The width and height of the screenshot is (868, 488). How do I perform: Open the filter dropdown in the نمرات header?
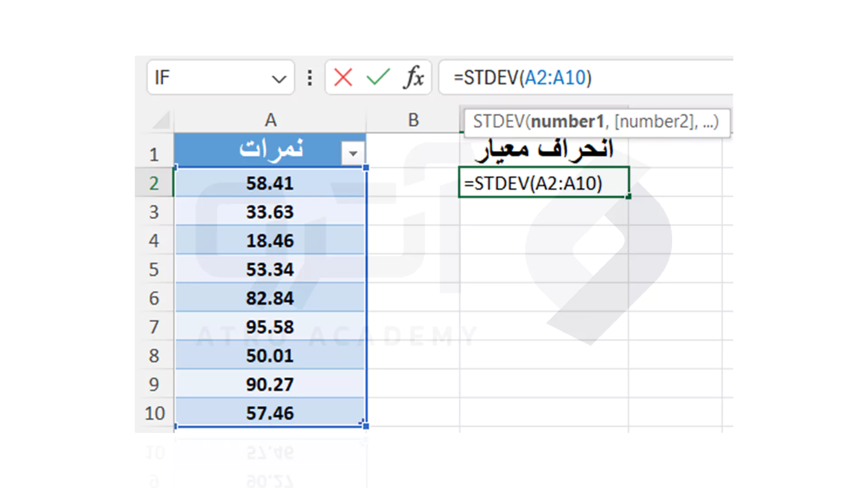353,154
